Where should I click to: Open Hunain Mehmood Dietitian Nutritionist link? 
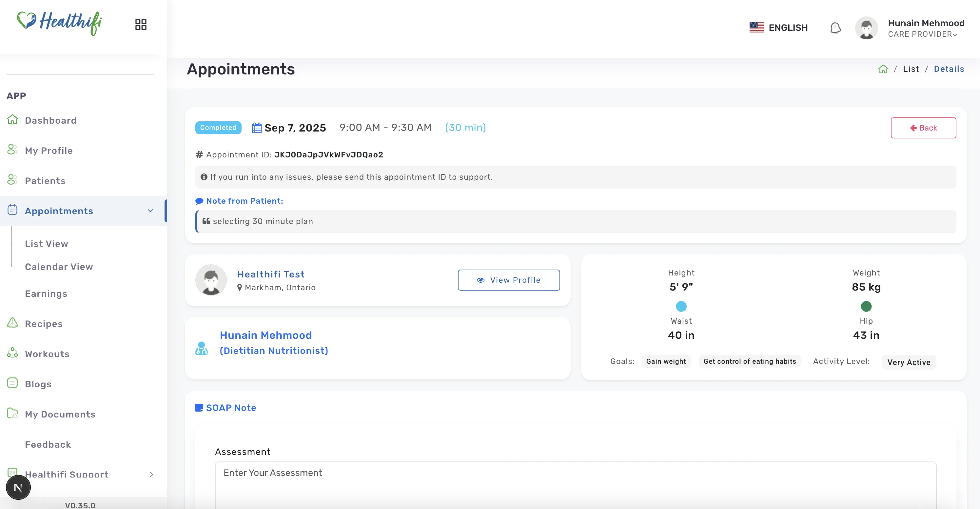(x=274, y=343)
